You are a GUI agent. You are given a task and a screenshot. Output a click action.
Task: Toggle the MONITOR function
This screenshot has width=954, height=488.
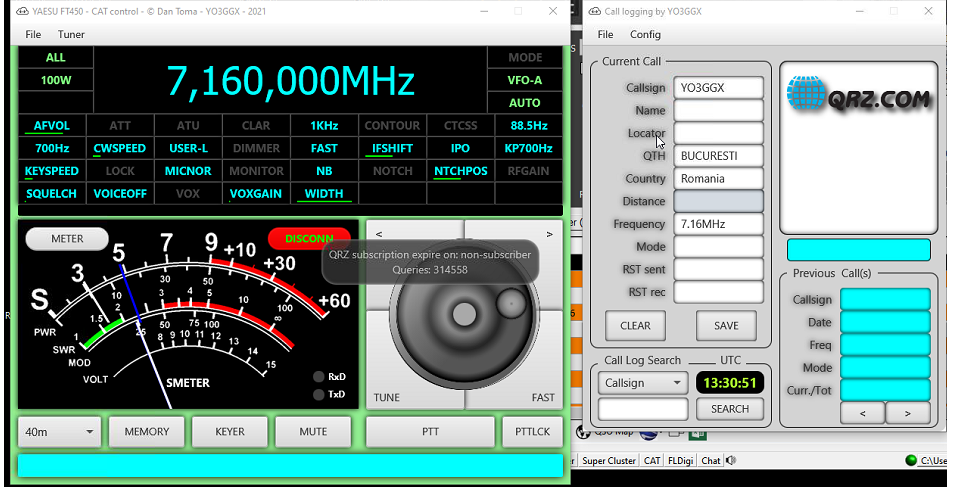pos(256,171)
